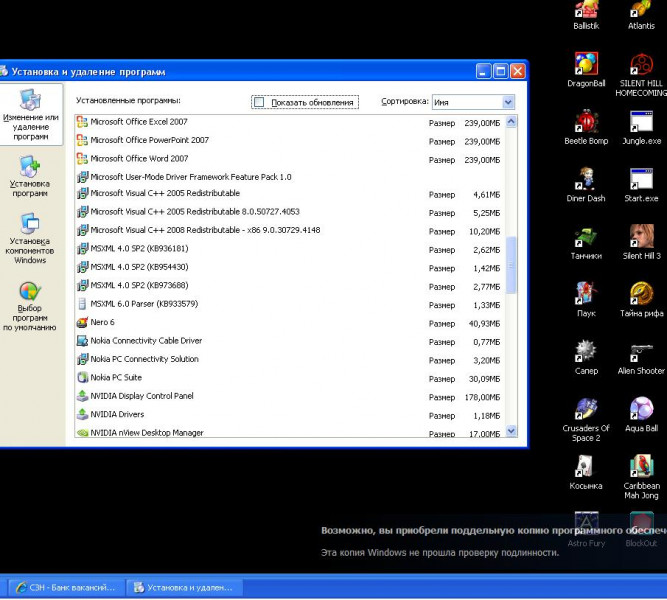Minimize the Установка и удаление программ window
This screenshot has height=600, width=667.
point(483,71)
